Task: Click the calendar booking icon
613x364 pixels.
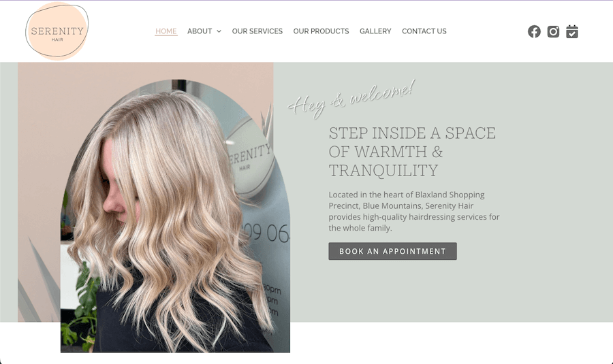Action: 572,31
